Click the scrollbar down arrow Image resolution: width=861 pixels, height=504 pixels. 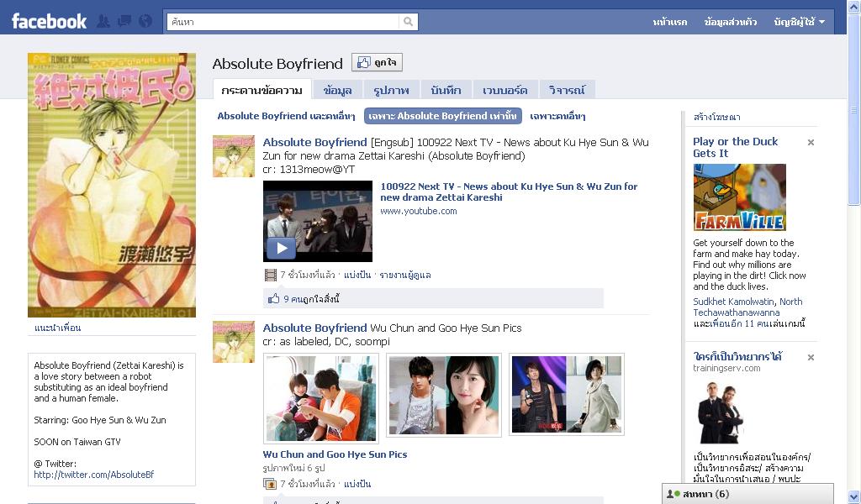[x=854, y=497]
